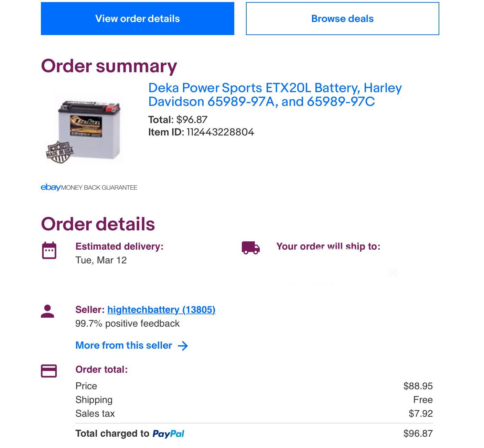Click the $96.87 total charged amount
The width and height of the screenshot is (484, 448).
[418, 434]
